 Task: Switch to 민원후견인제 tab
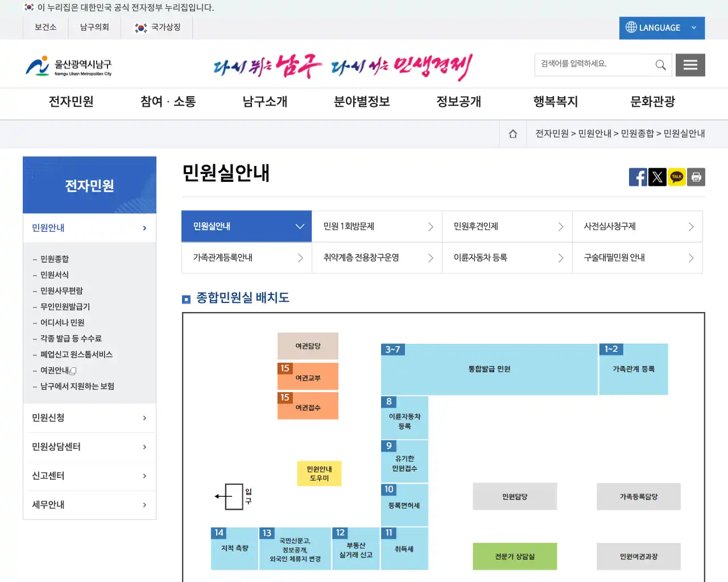coord(507,226)
